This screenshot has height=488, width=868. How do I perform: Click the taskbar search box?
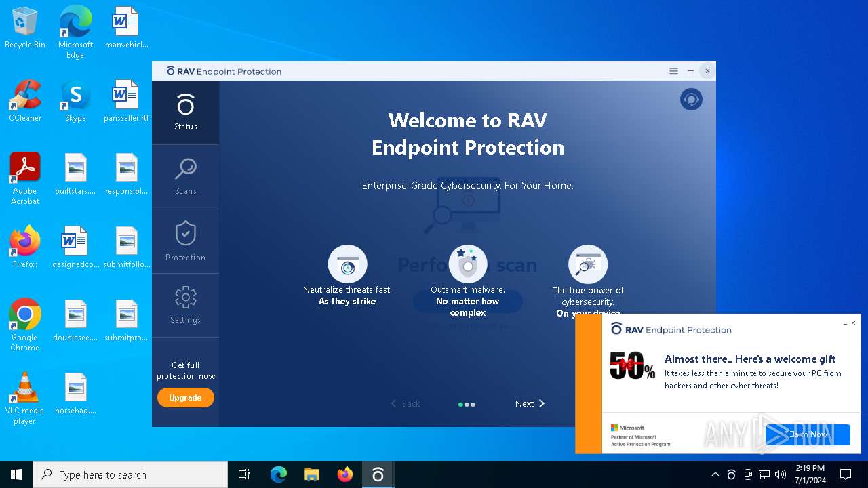(x=130, y=474)
